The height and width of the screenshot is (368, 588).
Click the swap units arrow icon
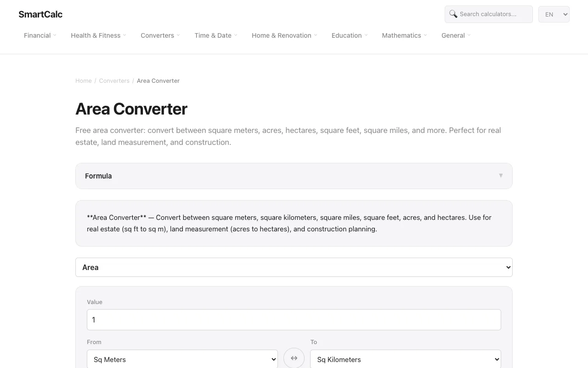(x=294, y=358)
